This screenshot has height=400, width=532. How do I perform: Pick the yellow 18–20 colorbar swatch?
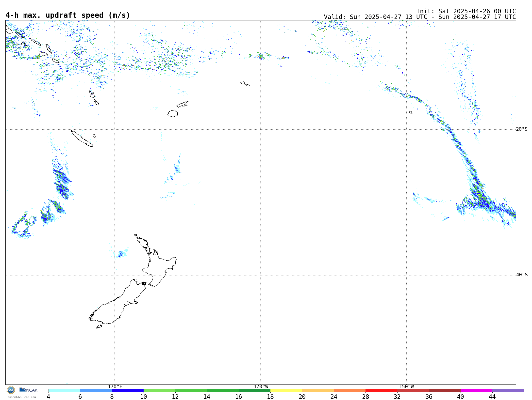point(286,391)
